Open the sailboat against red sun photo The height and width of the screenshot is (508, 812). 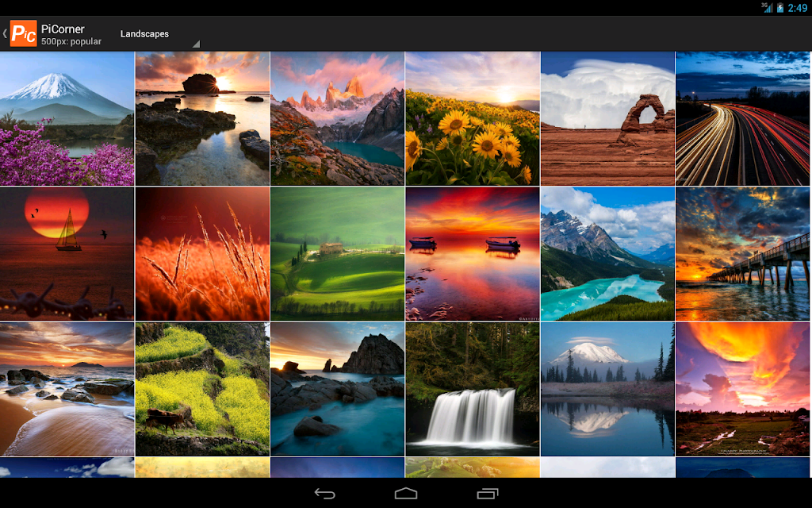67,254
